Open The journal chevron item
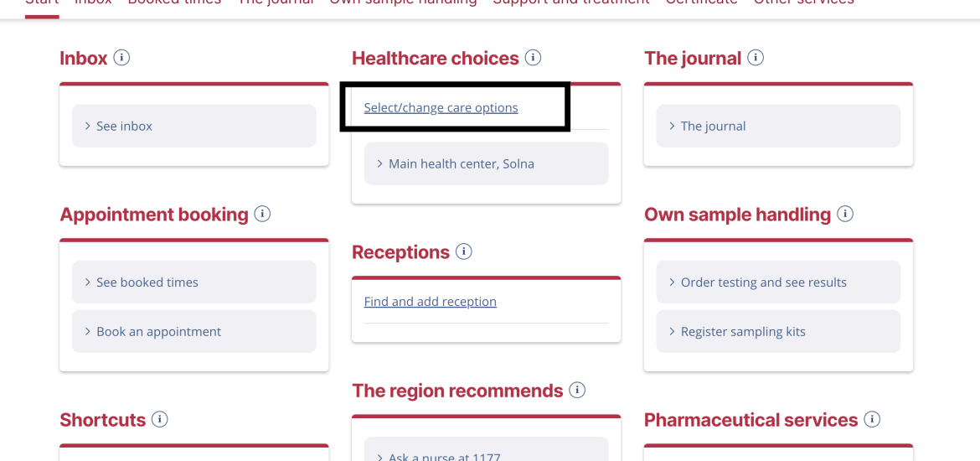The width and height of the screenshot is (980, 461). tap(778, 126)
